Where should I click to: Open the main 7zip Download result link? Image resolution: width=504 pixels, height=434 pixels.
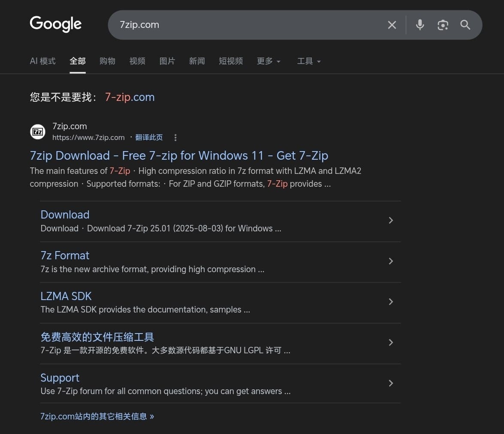coord(178,155)
